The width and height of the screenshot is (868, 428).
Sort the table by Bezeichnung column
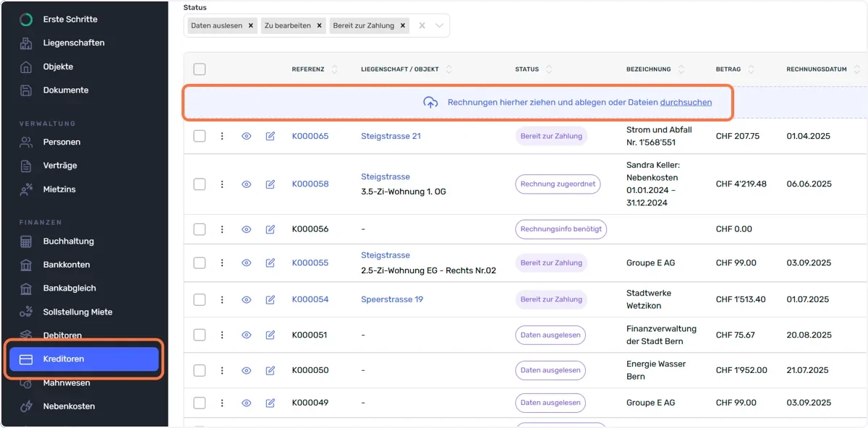tap(680, 69)
